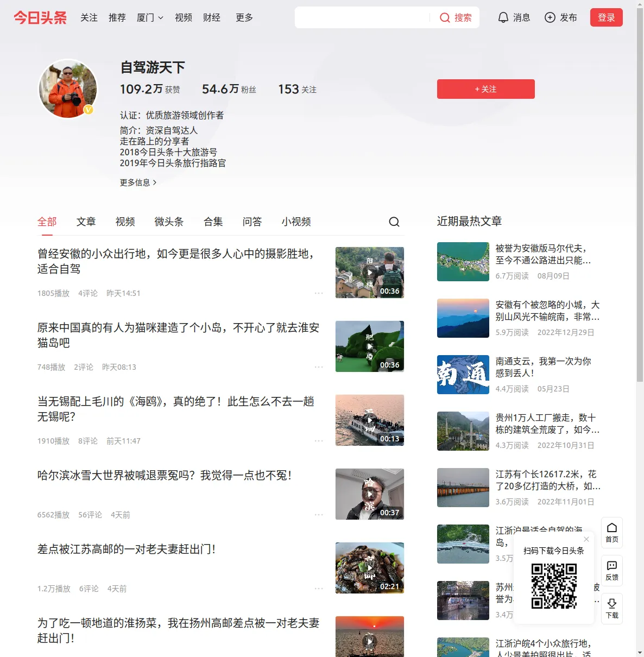
Task: Open post 哈尔滨冰雪大世界被喊退票冤吗
Action: click(x=165, y=476)
